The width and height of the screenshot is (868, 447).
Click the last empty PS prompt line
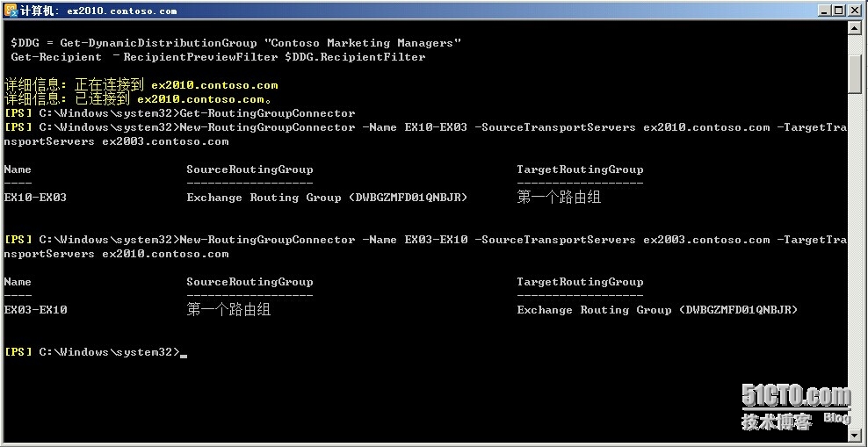pos(95,352)
